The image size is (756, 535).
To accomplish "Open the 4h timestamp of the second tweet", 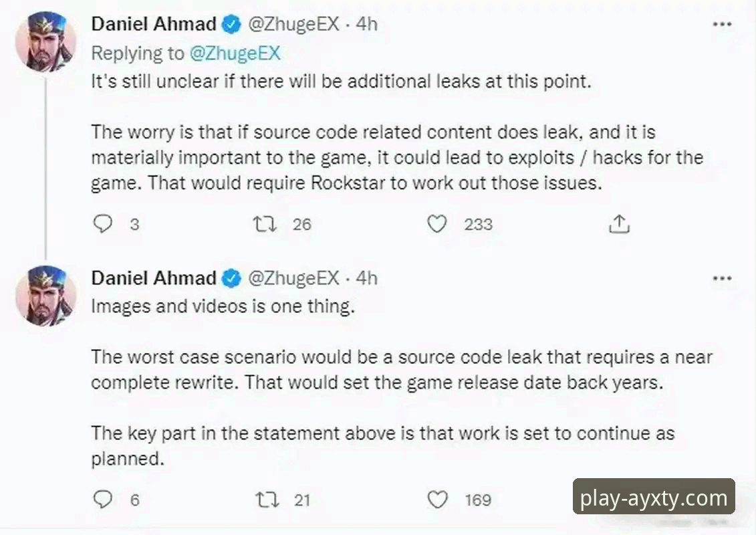I will pyautogui.click(x=366, y=278).
